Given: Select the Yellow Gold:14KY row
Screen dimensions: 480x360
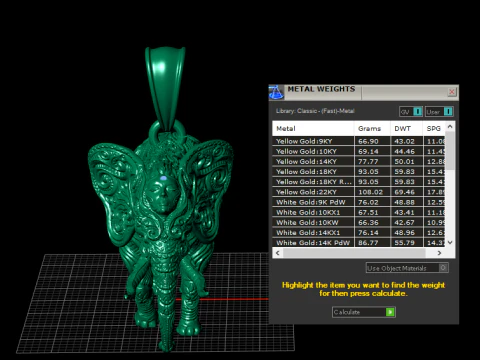Looking at the screenshot, I should [x=359, y=161].
